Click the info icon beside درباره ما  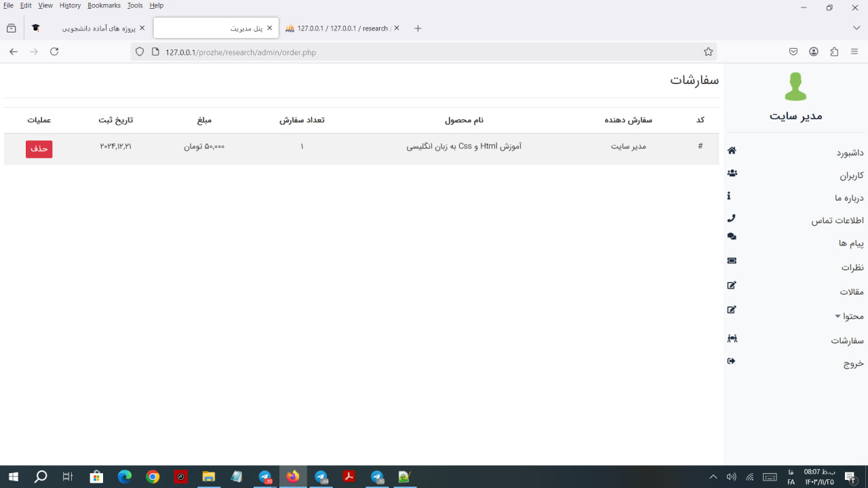[x=729, y=196]
